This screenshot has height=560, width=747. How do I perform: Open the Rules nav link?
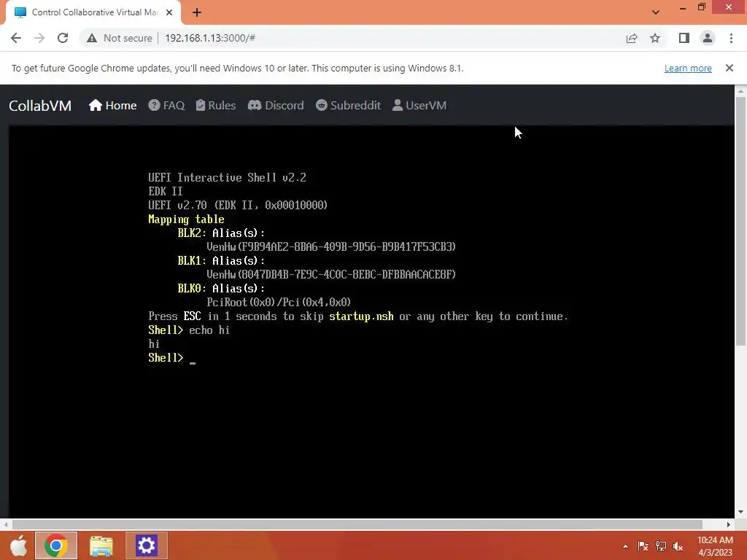[x=216, y=105]
